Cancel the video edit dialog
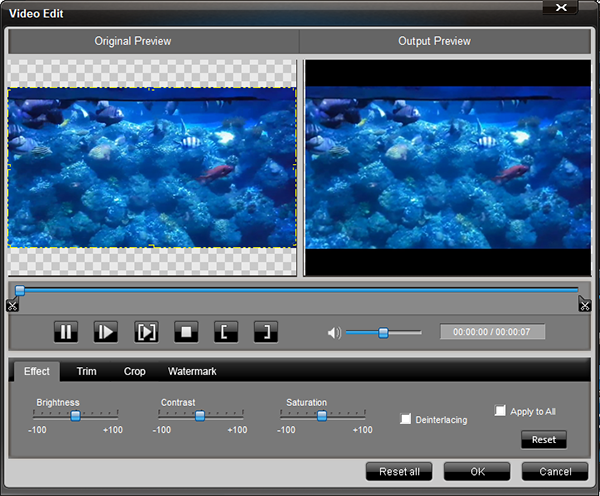The height and width of the screenshot is (496, 600). click(x=555, y=472)
